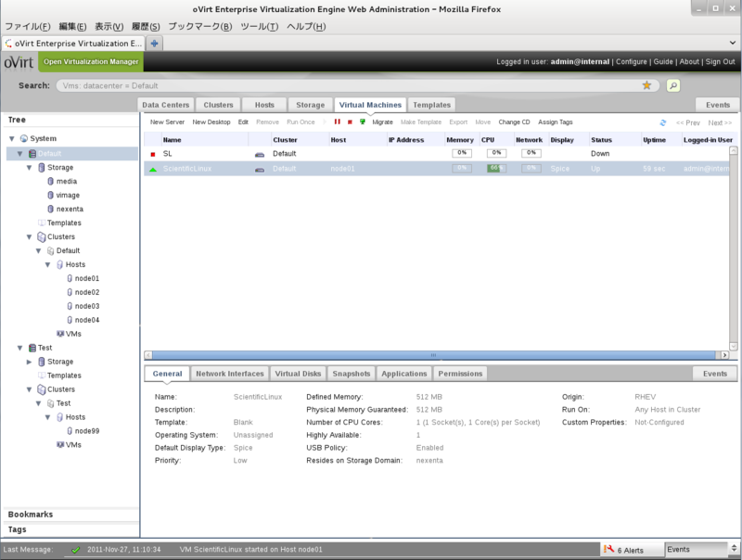
Task: Collapse Storage under Default data center
Action: 30,168
